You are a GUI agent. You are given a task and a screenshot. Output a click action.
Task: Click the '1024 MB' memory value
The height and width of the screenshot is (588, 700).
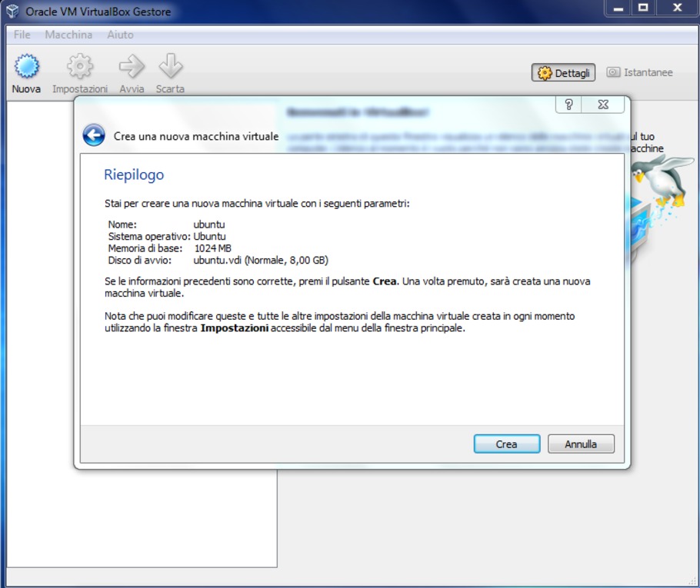(x=212, y=248)
